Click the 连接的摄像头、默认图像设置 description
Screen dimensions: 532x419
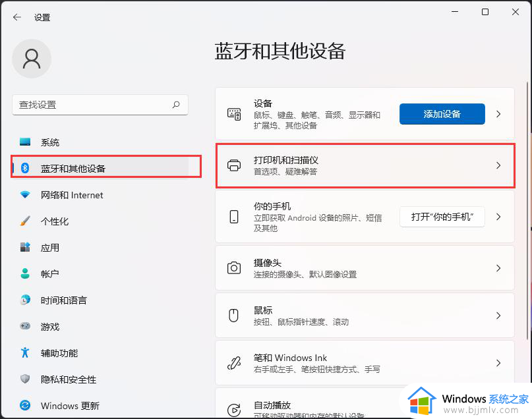point(305,274)
